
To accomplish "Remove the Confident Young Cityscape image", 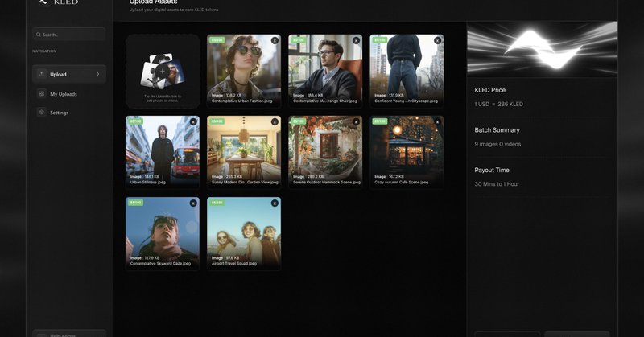I will (437, 41).
